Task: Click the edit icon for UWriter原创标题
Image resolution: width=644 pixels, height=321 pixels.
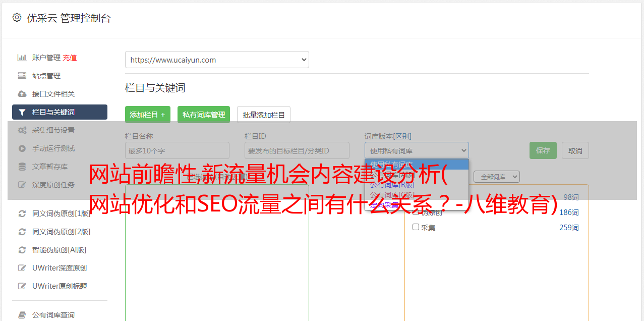Action: coord(22,286)
